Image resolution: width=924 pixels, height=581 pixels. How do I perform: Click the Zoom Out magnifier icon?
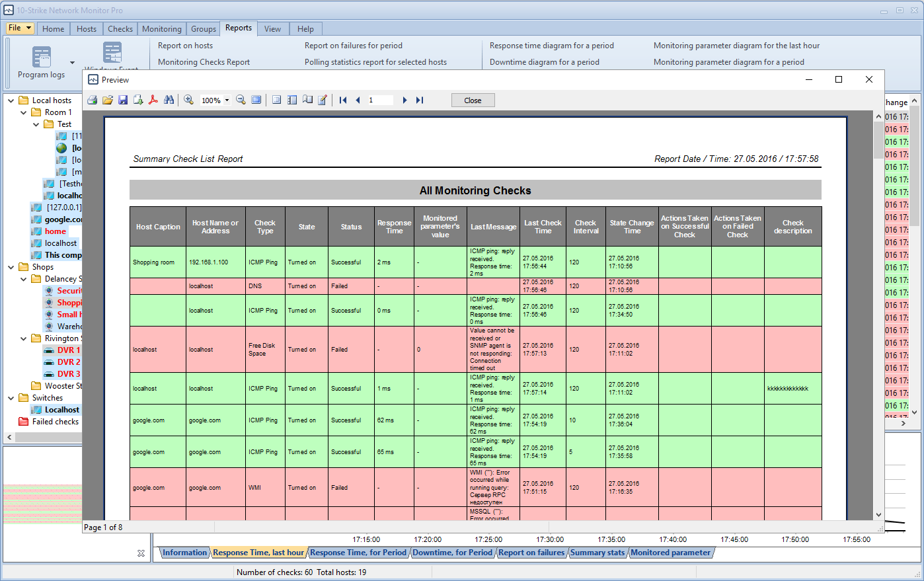pos(241,100)
